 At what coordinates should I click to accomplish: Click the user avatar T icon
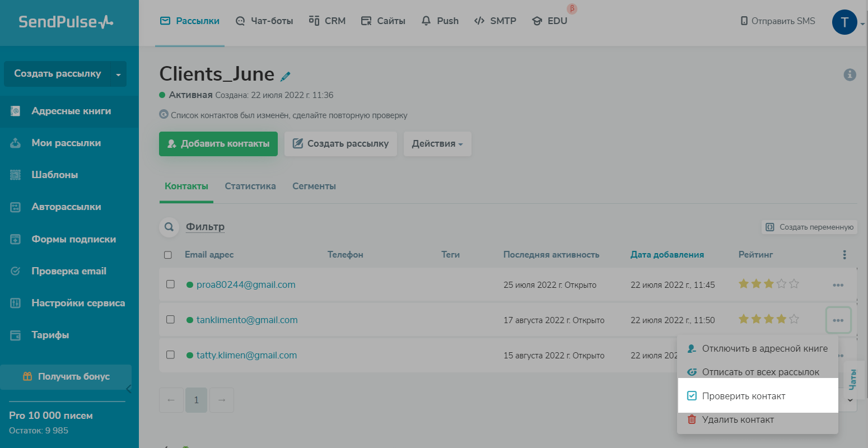[844, 22]
